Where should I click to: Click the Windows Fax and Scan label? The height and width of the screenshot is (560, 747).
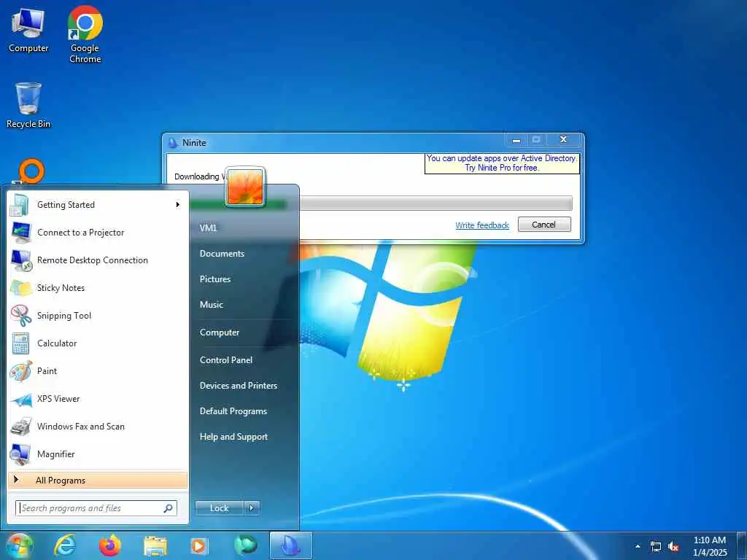(x=81, y=427)
